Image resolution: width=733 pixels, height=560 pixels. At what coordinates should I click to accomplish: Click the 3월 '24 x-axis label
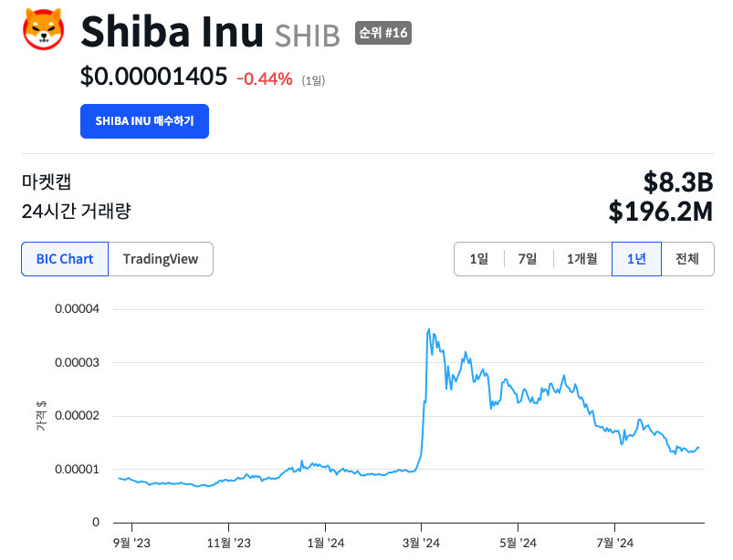[x=421, y=544]
